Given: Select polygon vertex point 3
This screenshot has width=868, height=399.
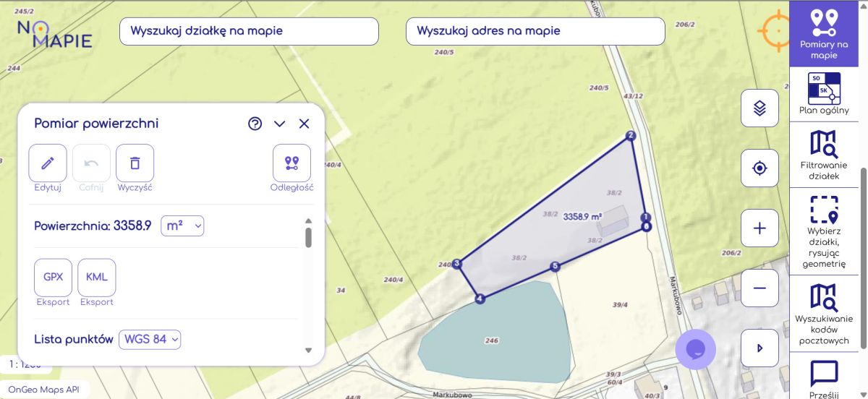Looking at the screenshot, I should [x=456, y=264].
